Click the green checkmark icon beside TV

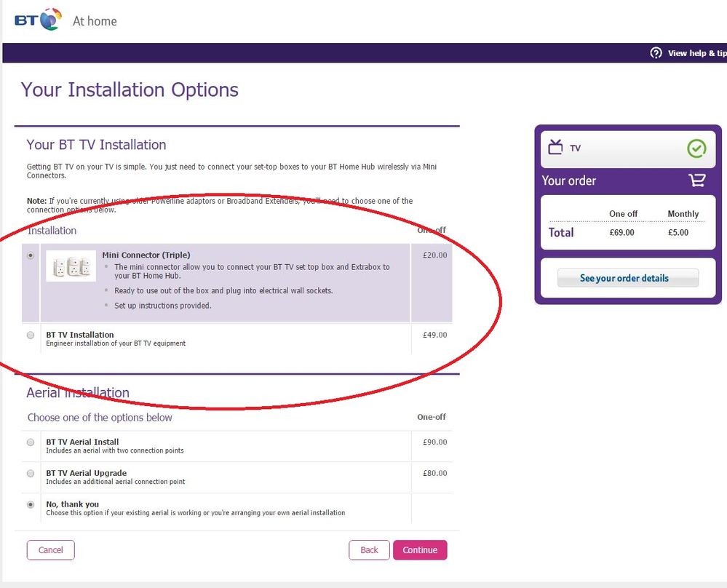click(x=696, y=148)
